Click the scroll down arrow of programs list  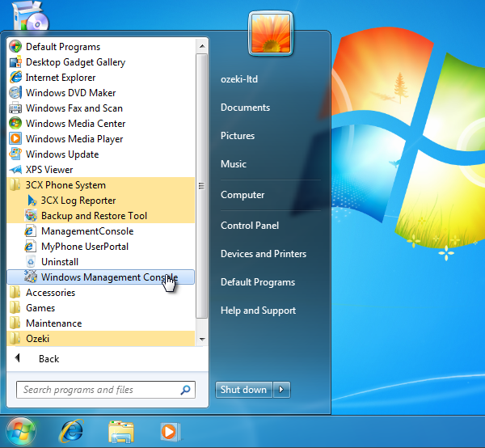click(x=202, y=339)
